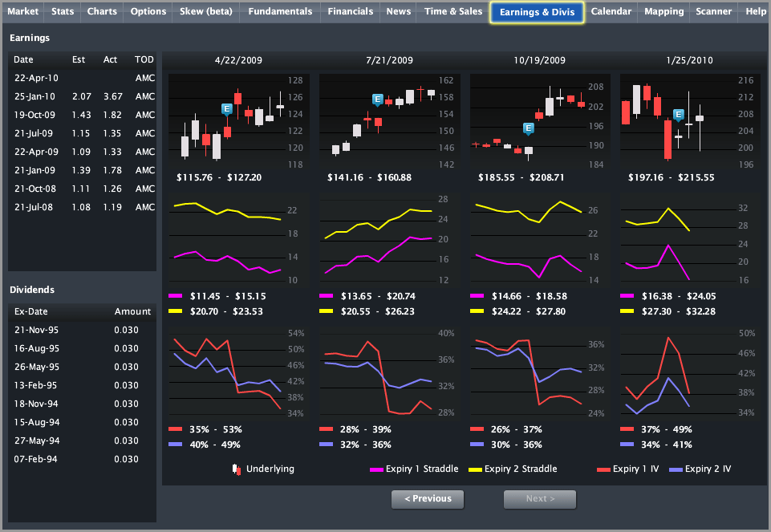Open the Skew (beta) tab

pos(205,11)
